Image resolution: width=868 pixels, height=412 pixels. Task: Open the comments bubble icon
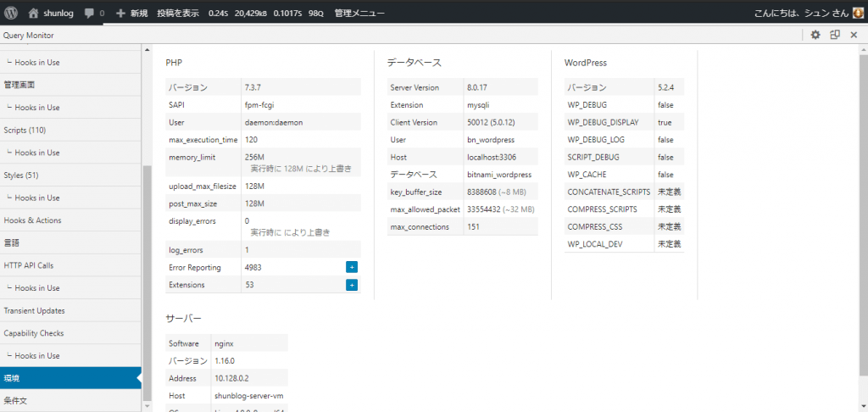(94, 14)
